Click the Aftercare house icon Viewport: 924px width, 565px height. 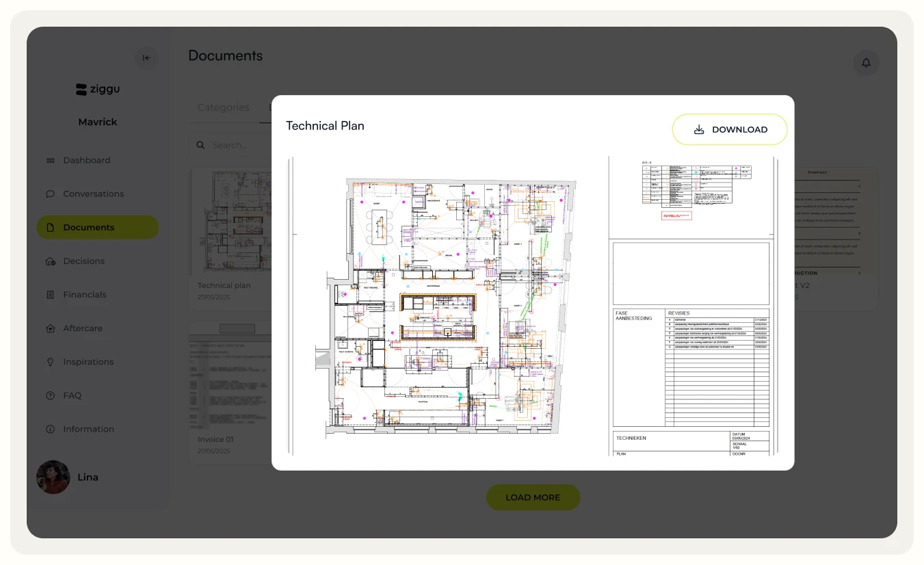(50, 328)
